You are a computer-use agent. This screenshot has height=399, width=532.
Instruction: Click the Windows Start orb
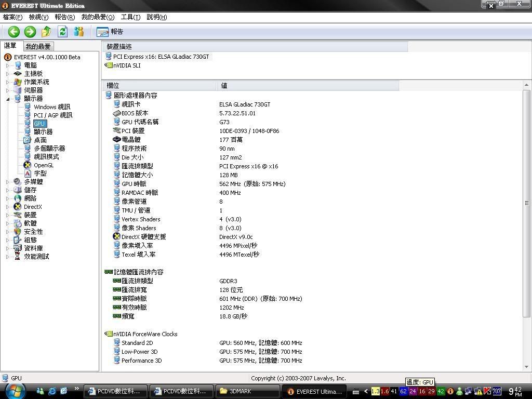point(15,391)
